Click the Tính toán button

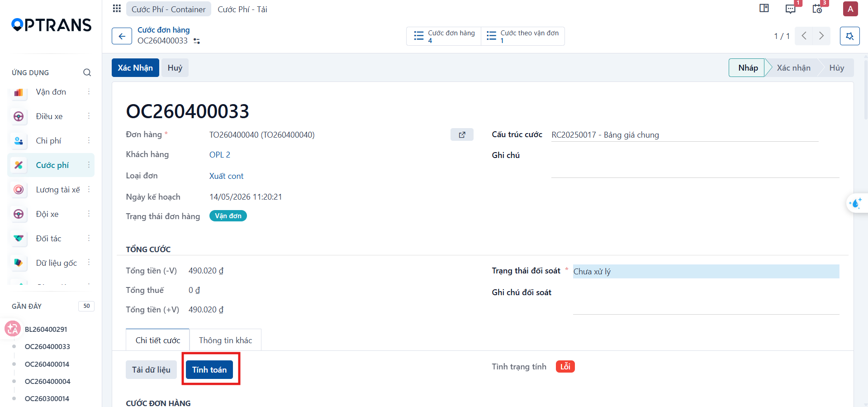(x=209, y=370)
